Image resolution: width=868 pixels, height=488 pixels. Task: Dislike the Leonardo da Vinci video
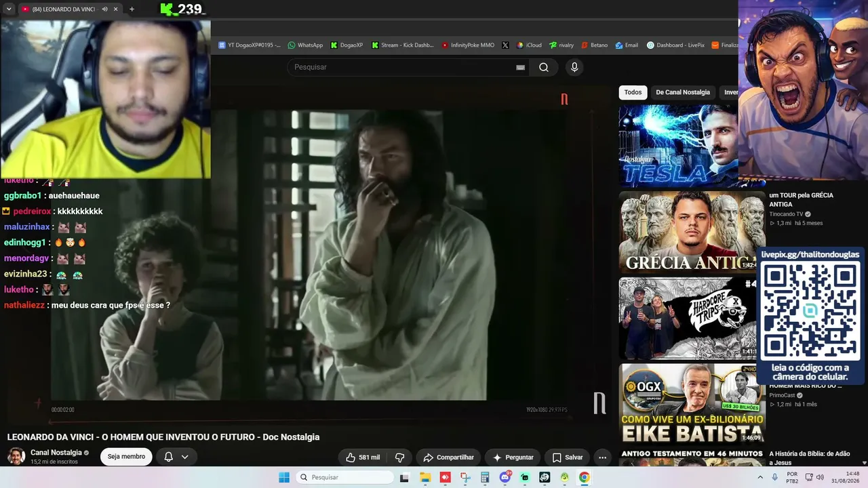(x=399, y=457)
